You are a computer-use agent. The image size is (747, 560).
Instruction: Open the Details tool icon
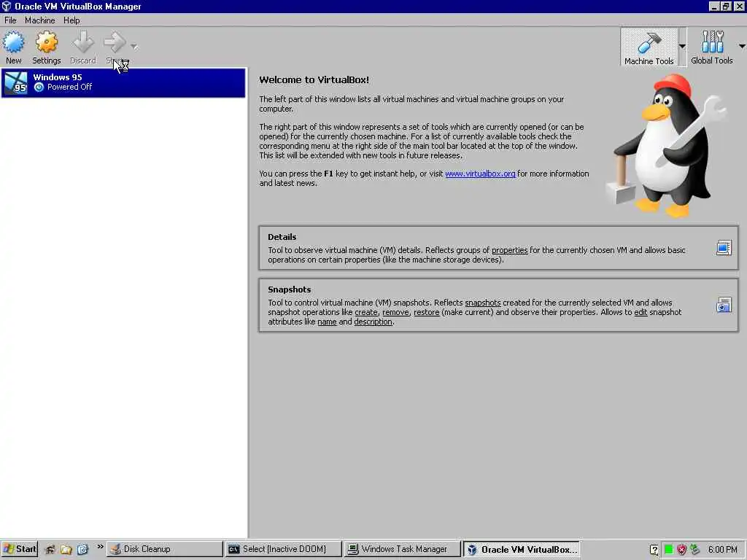pos(724,248)
